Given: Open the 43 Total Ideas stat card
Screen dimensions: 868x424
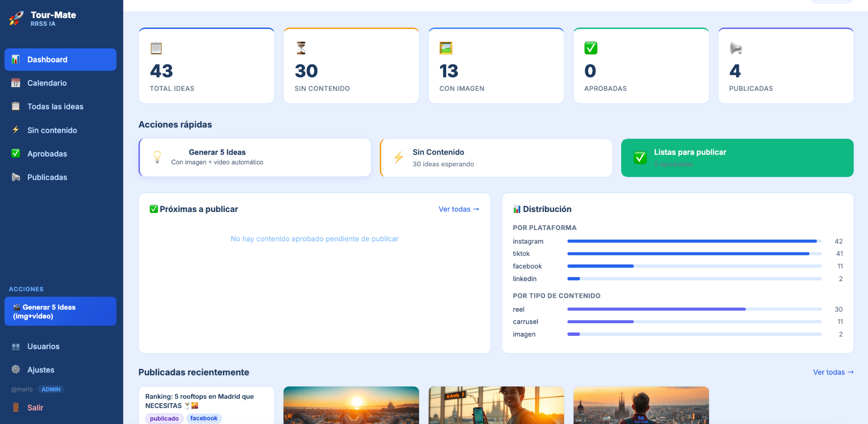Looking at the screenshot, I should tap(207, 66).
